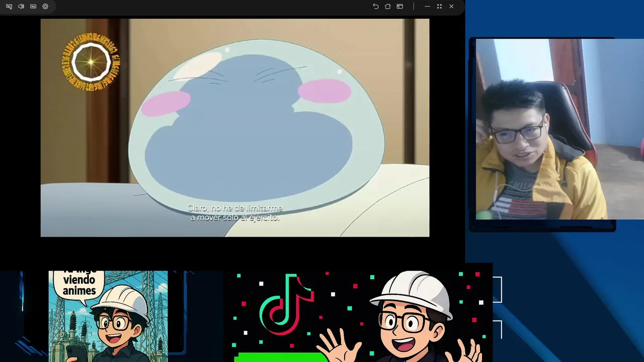644x362 pixels.
Task: Open settings gear in the top bar
Action: (x=45, y=7)
